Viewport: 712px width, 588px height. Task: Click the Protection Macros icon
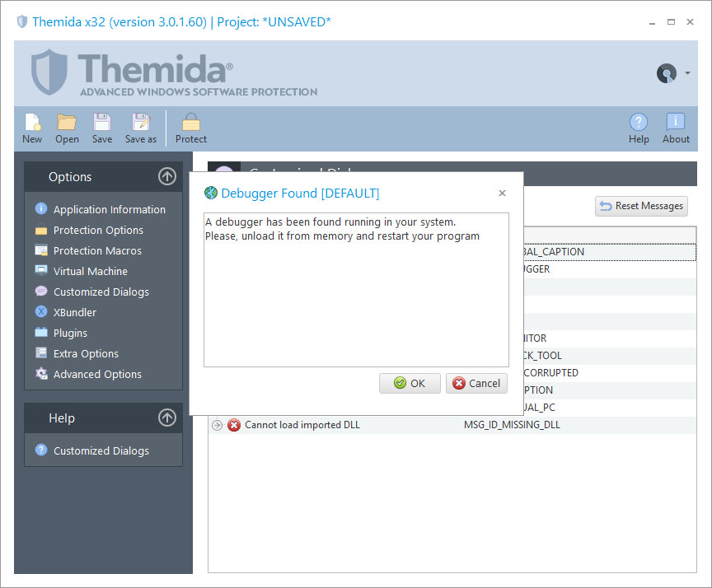click(41, 250)
